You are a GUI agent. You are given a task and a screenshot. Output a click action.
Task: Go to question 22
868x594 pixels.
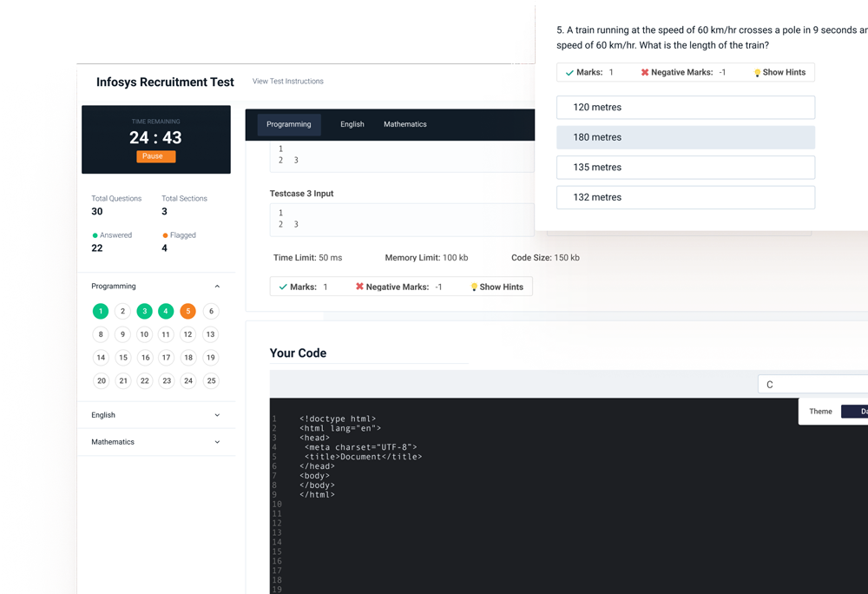144,381
